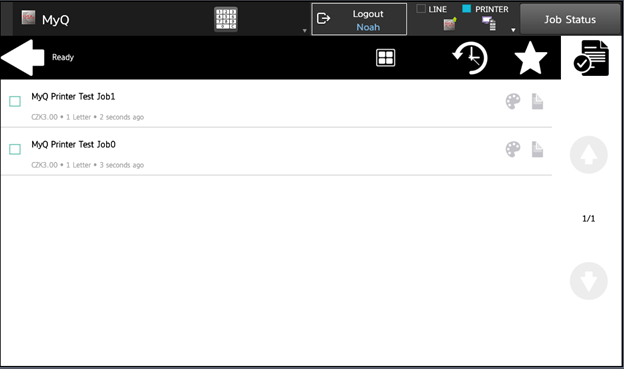Page up with the round up-arrow button
This screenshot has width=624, height=369.
point(589,155)
